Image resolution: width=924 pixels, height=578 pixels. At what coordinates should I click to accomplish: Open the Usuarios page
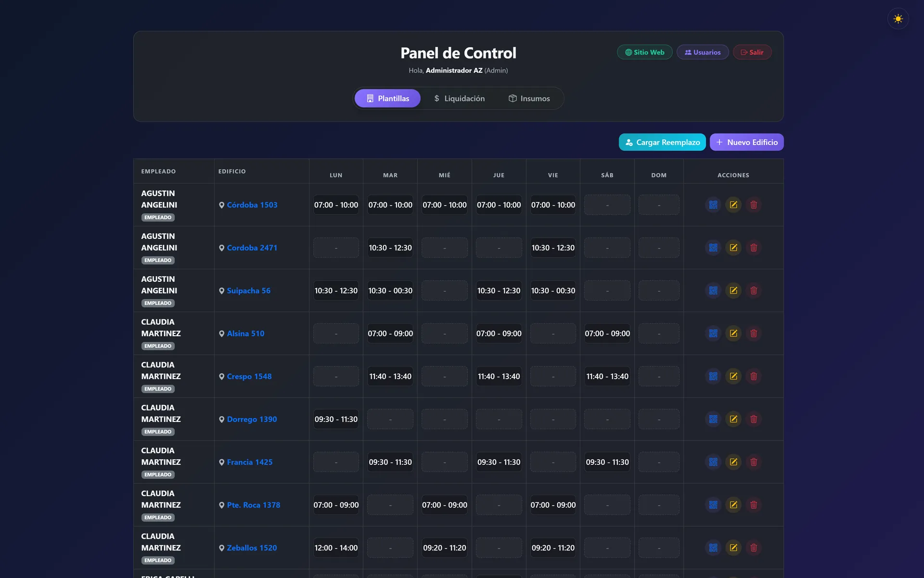702,52
